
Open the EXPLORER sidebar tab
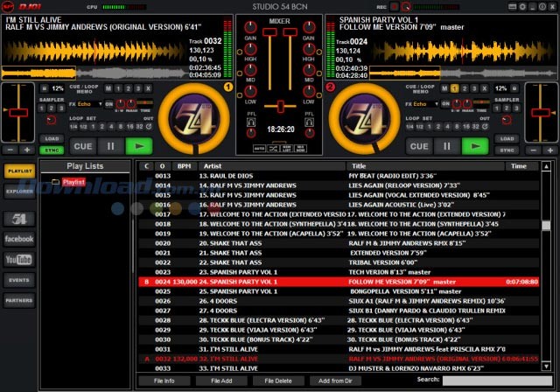19,192
